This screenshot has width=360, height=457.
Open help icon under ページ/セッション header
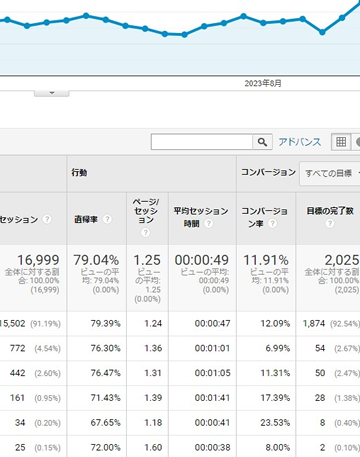tap(145, 233)
